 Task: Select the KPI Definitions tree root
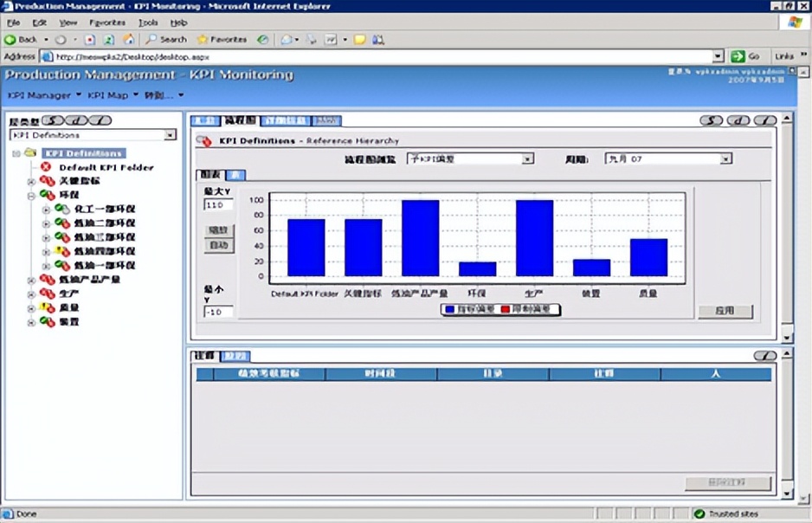[x=84, y=153]
